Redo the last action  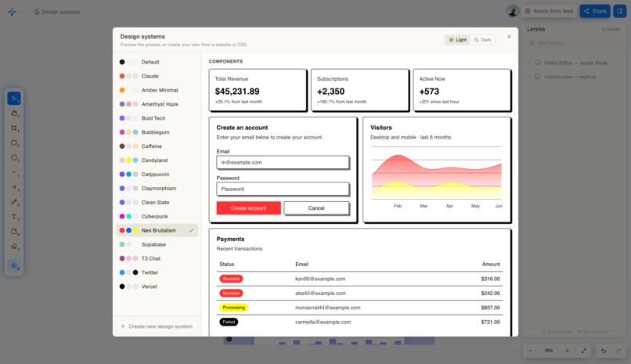(x=618, y=351)
